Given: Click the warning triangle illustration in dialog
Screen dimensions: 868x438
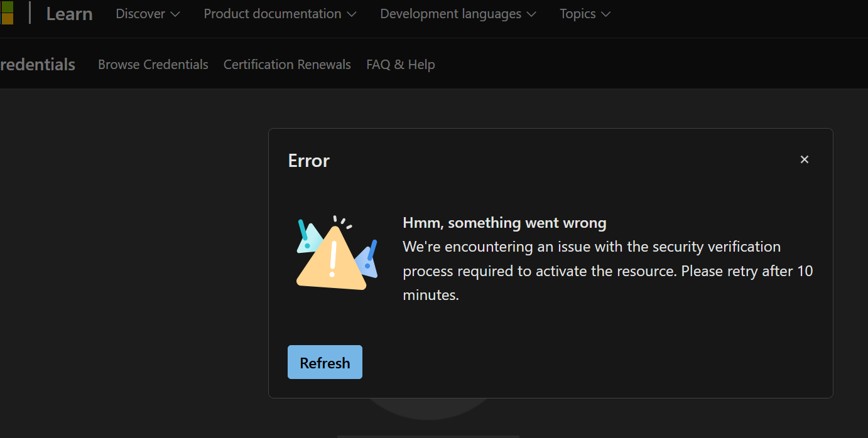Looking at the screenshot, I should tap(337, 254).
